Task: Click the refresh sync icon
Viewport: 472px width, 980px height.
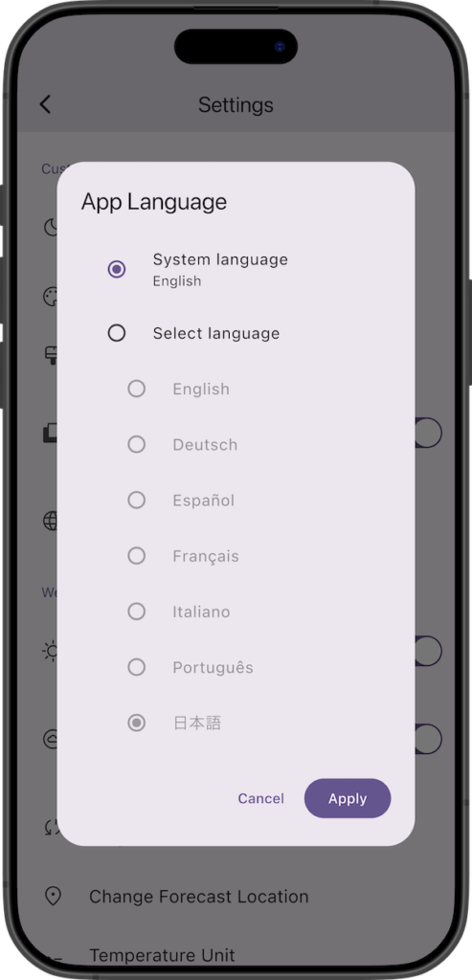Action: (50, 827)
